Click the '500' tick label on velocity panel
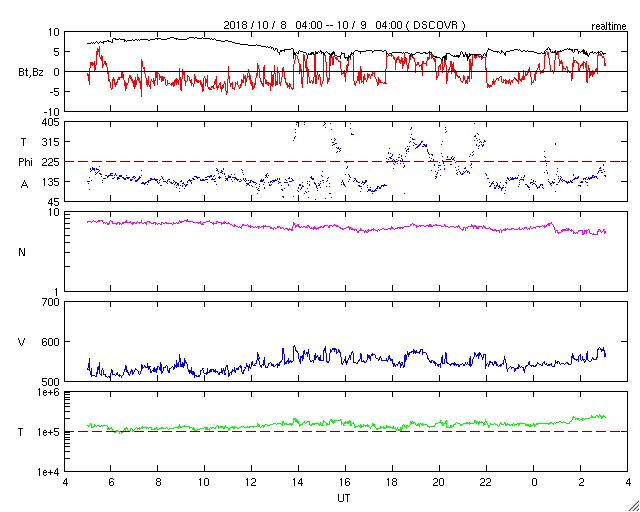 51,382
